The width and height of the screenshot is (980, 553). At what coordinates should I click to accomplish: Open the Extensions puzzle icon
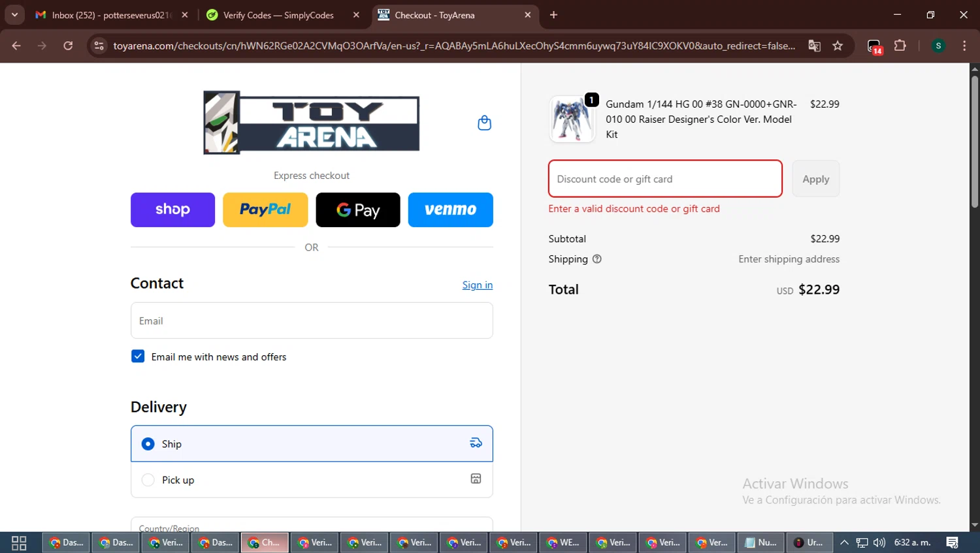[900, 46]
